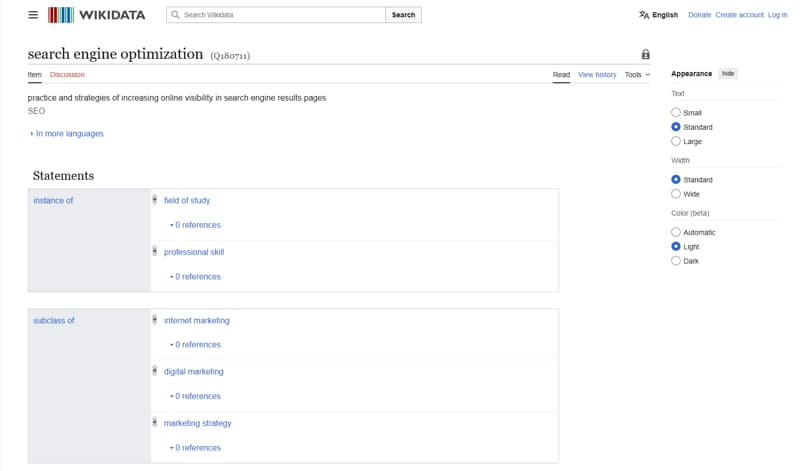Screen dimensions: 800x471
Task: Open the Donate link
Action: [699, 15]
